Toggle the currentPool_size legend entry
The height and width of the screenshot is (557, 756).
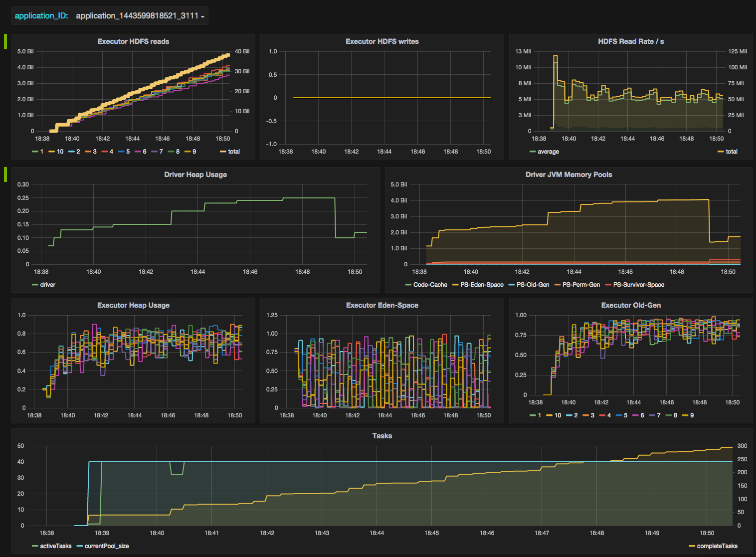coord(107,546)
